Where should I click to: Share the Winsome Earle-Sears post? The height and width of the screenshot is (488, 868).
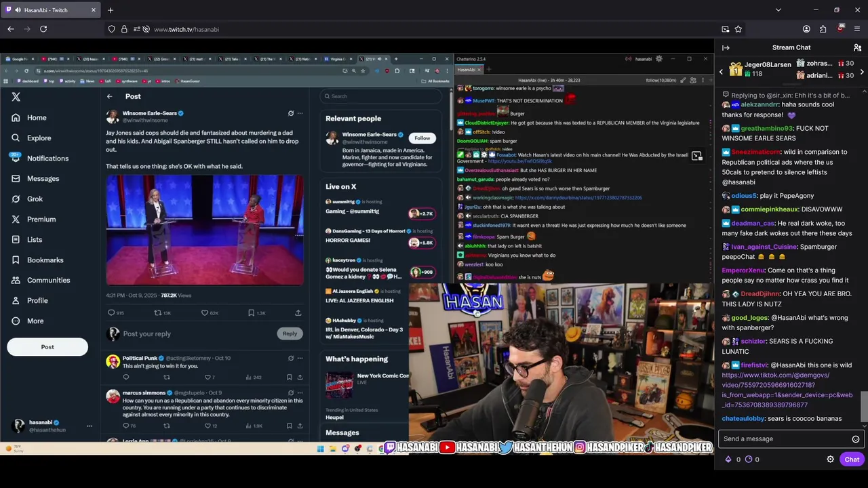(298, 313)
